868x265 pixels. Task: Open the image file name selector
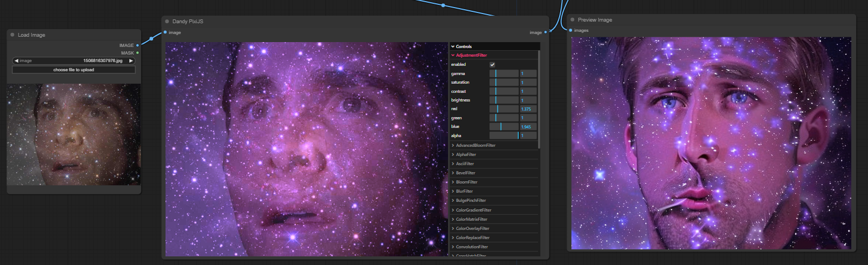coord(74,61)
